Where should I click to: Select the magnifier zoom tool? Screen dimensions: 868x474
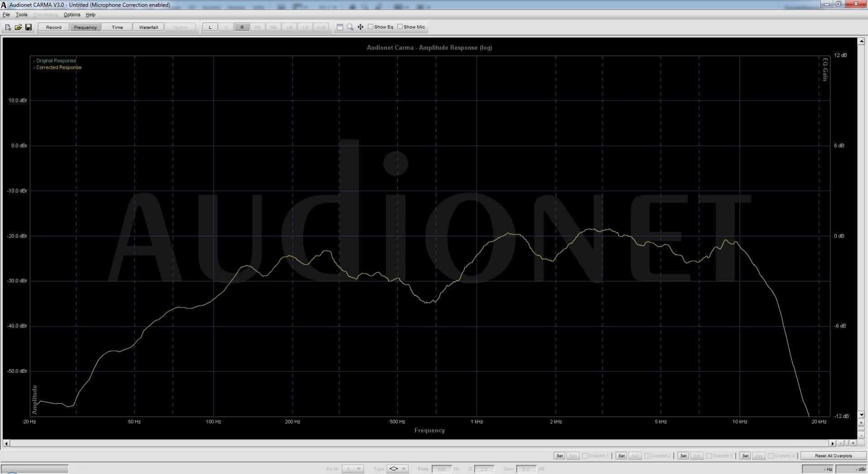[x=350, y=27]
